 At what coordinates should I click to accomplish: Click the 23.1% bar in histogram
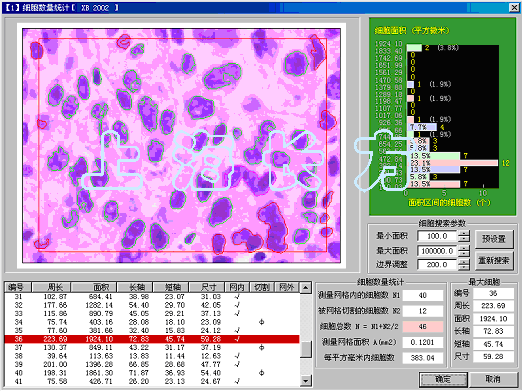[454, 163]
